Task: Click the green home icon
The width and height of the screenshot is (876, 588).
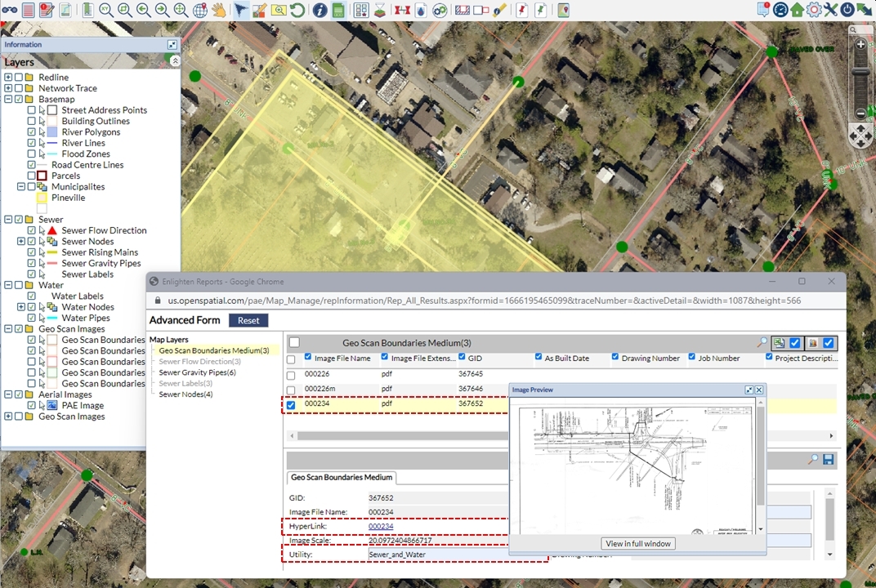Action: 797,10
